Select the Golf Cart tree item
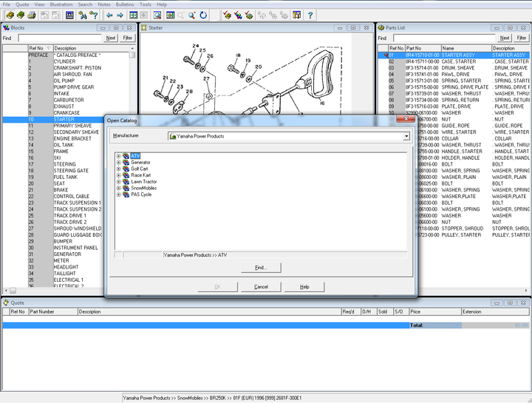Viewport: 532px width, 403px height. coord(140,169)
